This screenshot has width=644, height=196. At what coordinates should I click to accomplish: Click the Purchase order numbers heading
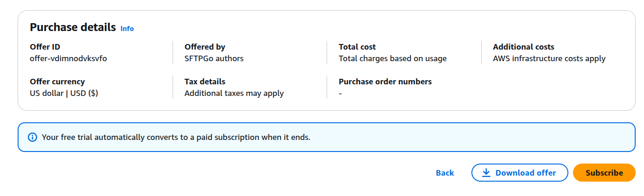[x=385, y=82]
